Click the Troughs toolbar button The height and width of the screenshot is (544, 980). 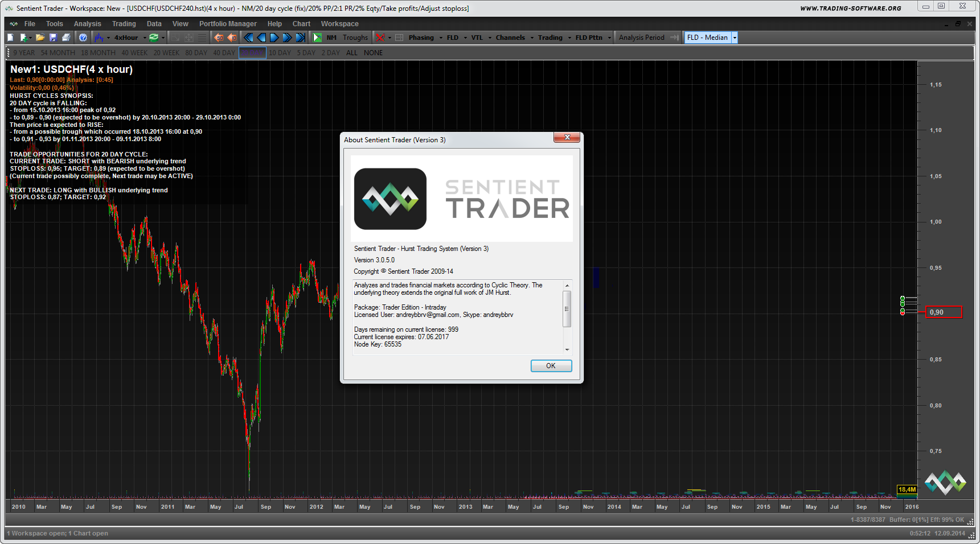click(355, 38)
